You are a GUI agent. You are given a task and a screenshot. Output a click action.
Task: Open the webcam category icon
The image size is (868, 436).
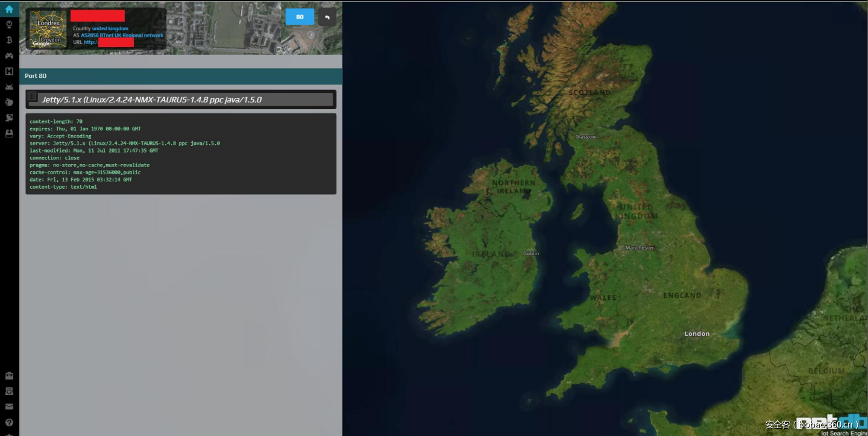[x=9, y=25]
